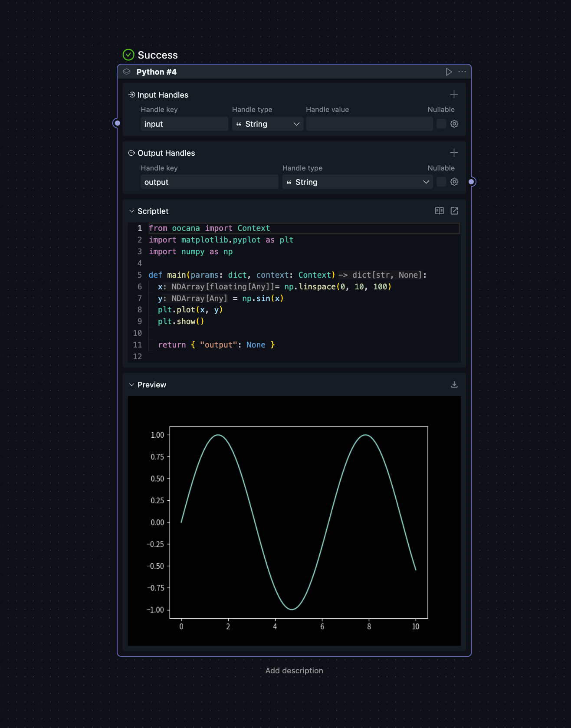The width and height of the screenshot is (571, 728).
Task: Click the output connection port on right edge
Action: tap(472, 182)
